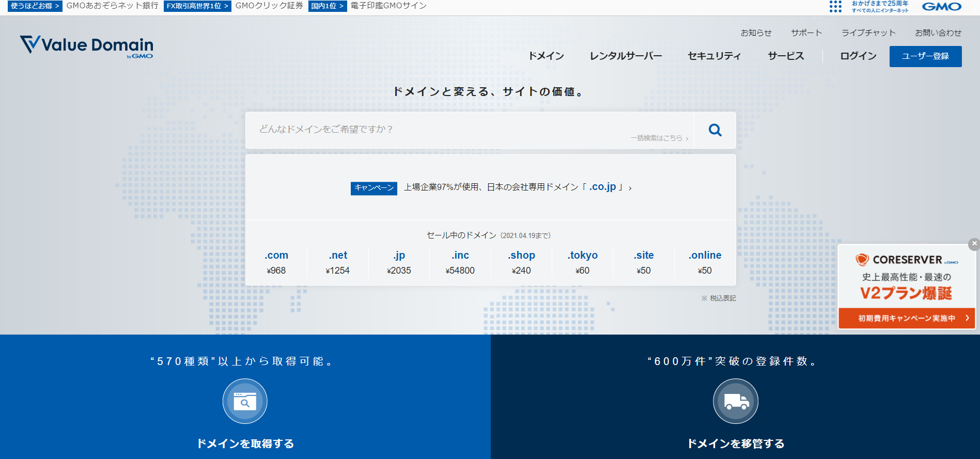Select the .site ¥50 domain
The image size is (980, 459).
coord(644,262)
